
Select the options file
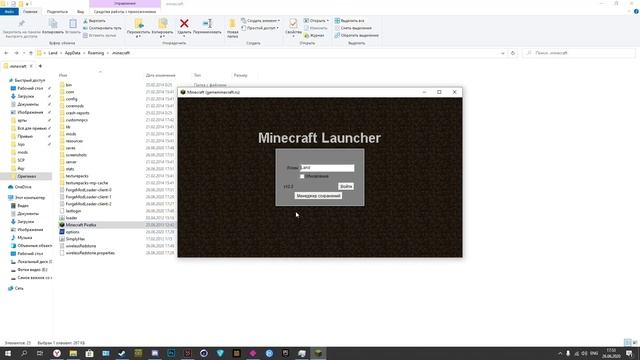(x=72, y=232)
